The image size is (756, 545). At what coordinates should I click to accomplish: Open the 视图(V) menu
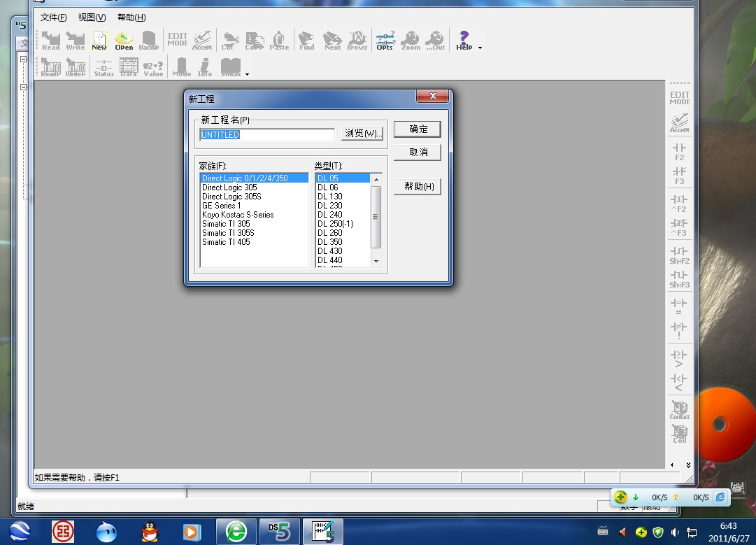tap(92, 17)
